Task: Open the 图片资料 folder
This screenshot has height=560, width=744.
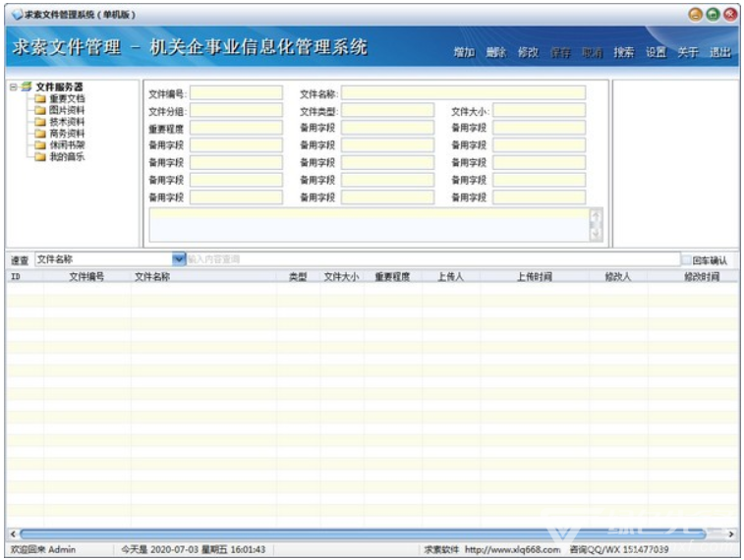Action: click(x=60, y=110)
